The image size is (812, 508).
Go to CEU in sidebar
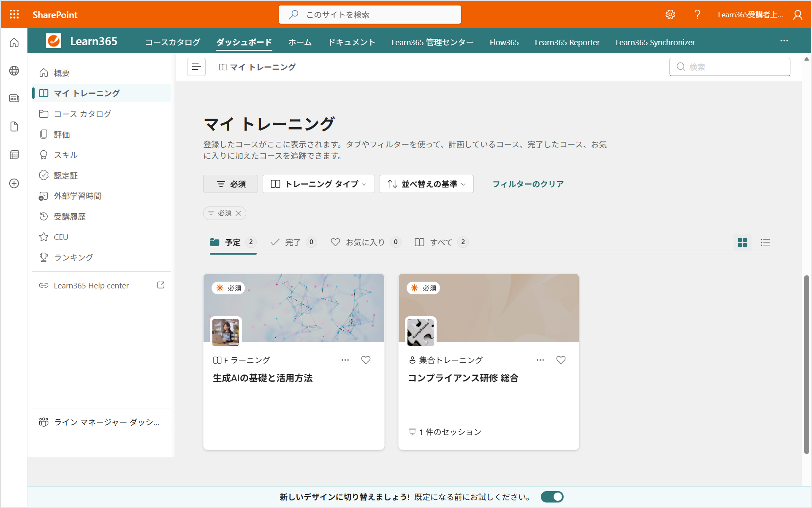tap(101, 237)
